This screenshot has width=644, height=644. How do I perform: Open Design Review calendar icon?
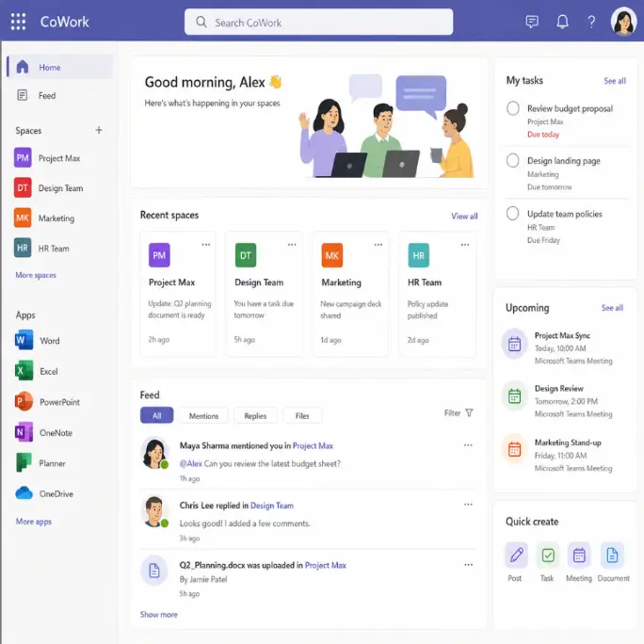pos(514,396)
